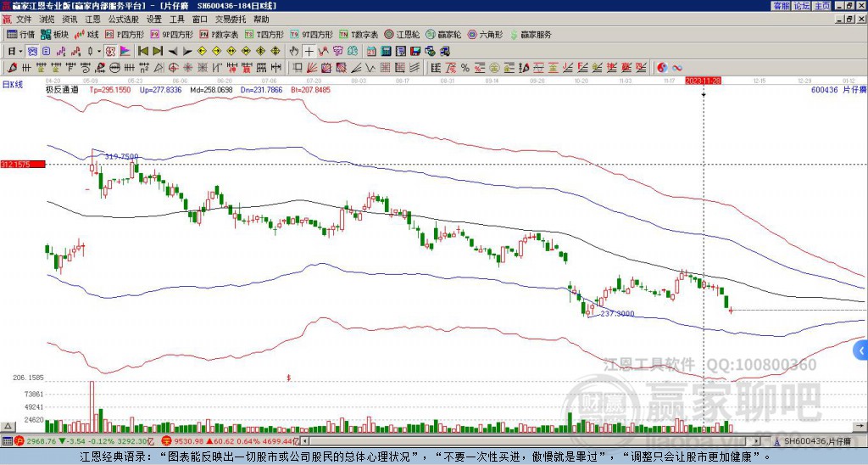Image resolution: width=868 pixels, height=465 pixels.
Task: Click the 赢家服务 toolbar button
Action: pyautogui.click(x=531, y=34)
